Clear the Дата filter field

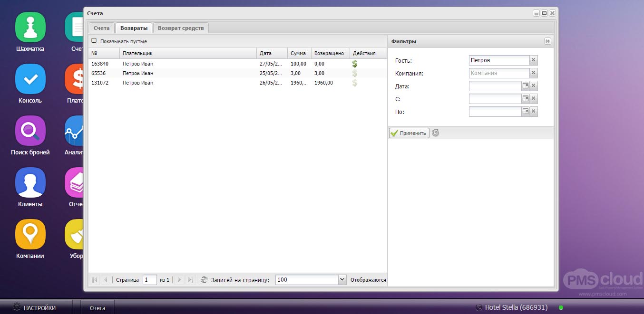[x=534, y=86]
